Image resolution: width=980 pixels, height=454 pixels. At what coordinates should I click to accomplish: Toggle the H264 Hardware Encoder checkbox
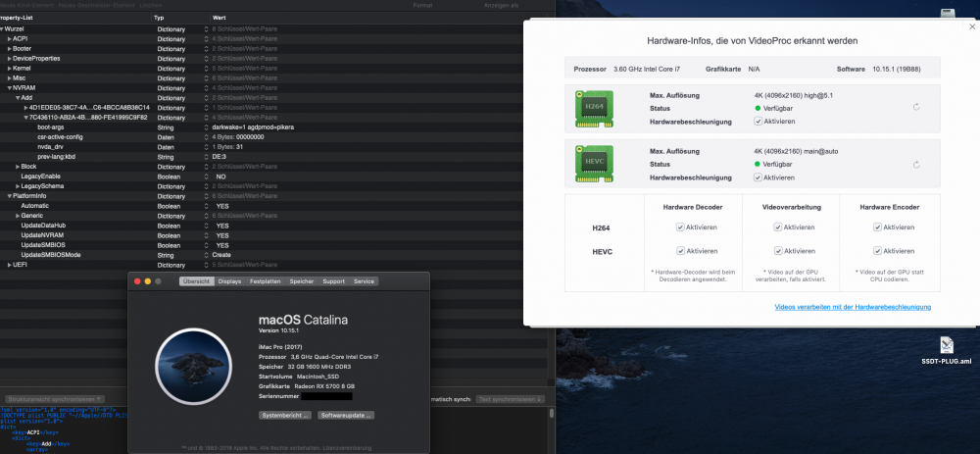point(877,227)
